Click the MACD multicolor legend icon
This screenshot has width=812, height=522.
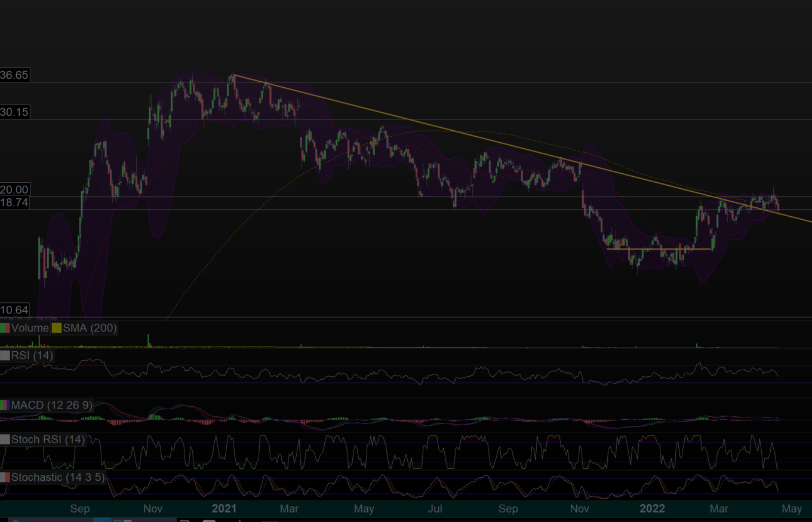pyautogui.click(x=5, y=406)
